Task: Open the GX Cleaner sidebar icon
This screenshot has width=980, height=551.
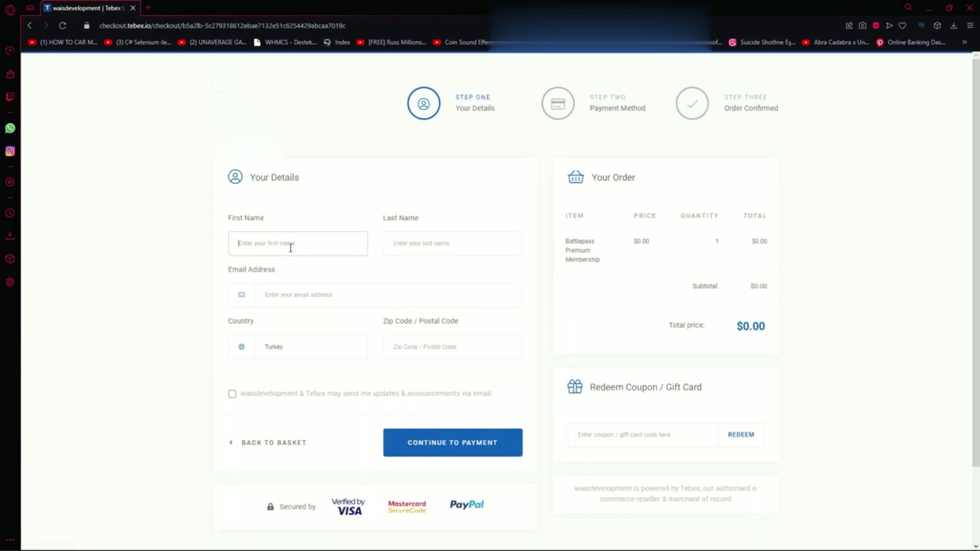Action: (x=10, y=74)
